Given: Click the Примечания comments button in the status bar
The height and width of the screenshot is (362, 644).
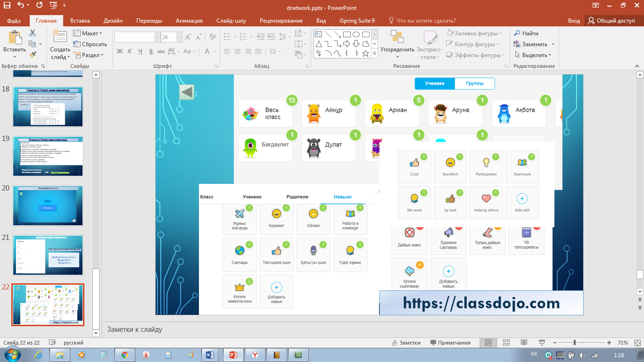Looking at the screenshot, I should 450,343.
